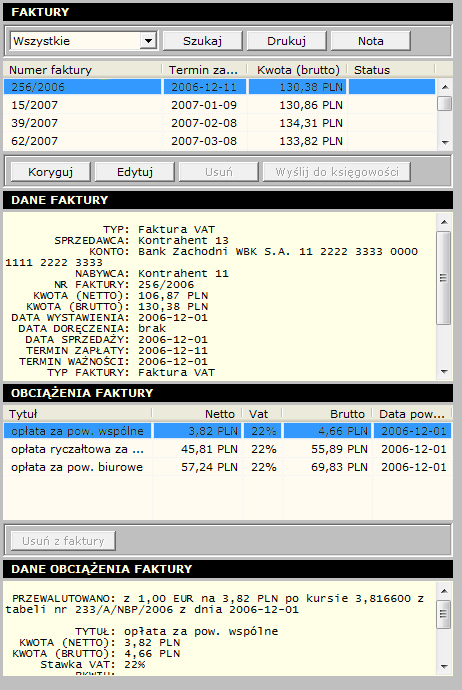Image resolution: width=462 pixels, height=690 pixels.
Task: Click the Netto column header
Action: tap(197, 414)
